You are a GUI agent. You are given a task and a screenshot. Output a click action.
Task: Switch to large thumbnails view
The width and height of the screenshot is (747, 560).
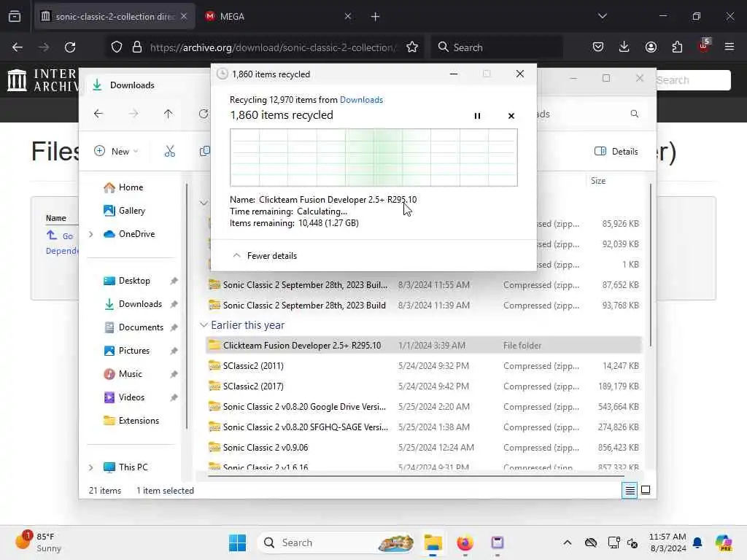point(646,490)
